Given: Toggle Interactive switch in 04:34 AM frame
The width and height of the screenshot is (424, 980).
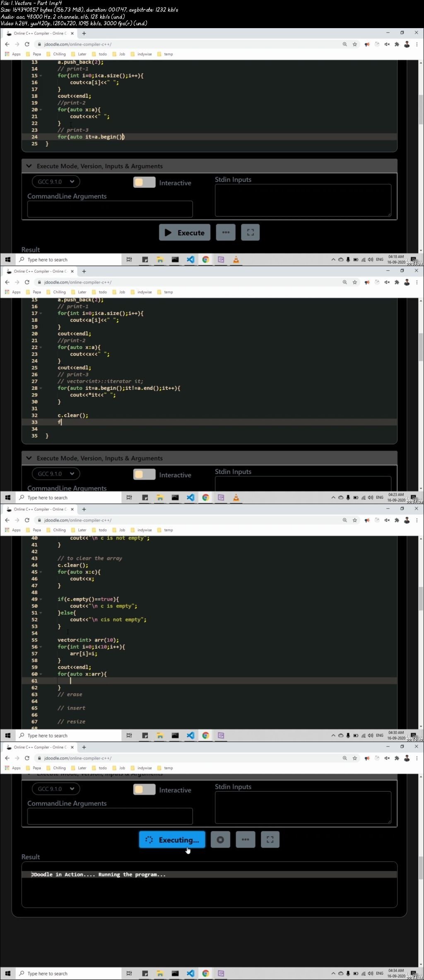Looking at the screenshot, I should tap(144, 790).
